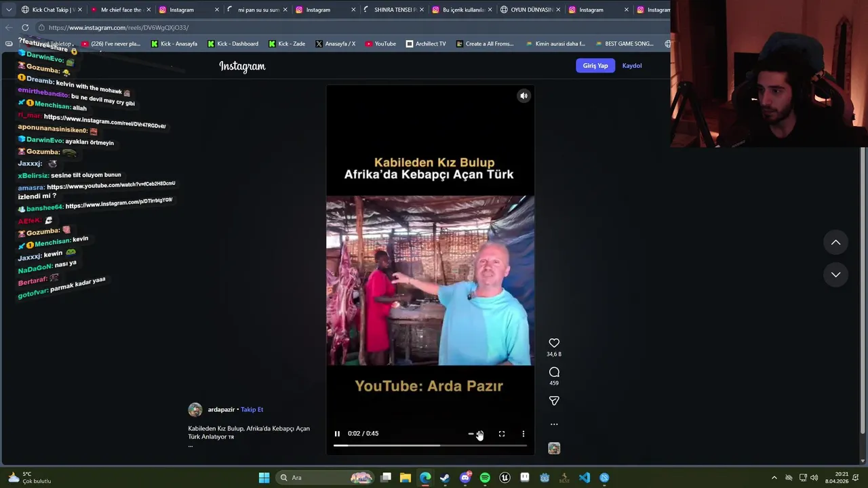Open the YouTube bookmark
868x488 pixels.
380,43
